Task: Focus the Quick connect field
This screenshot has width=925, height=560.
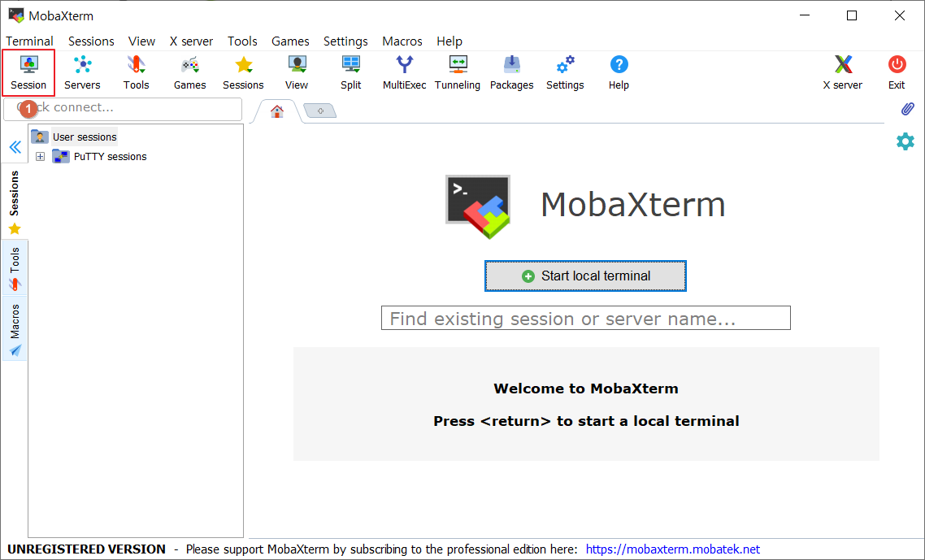Action: coord(123,109)
